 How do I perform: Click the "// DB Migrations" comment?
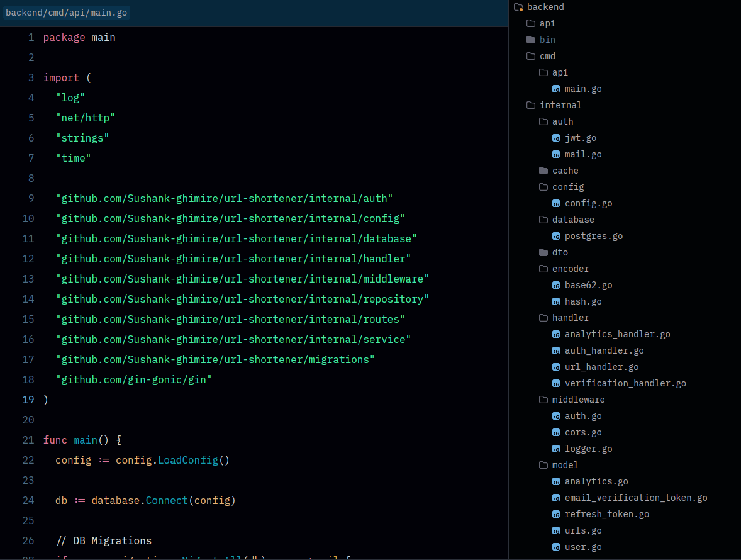tap(104, 540)
